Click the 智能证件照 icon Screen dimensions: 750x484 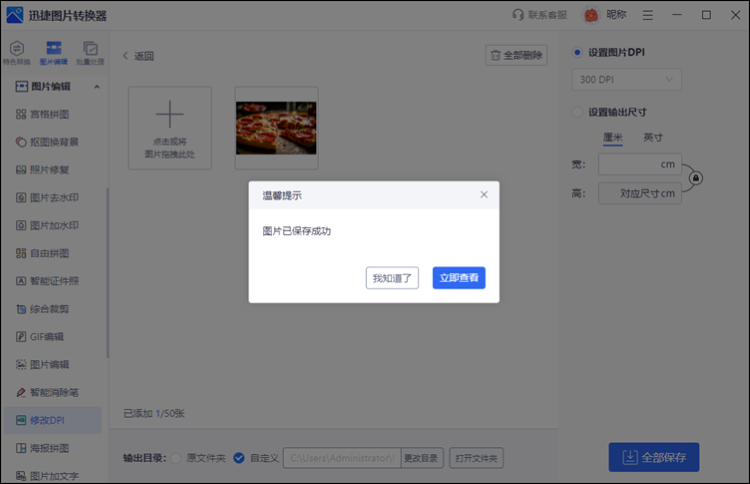point(21,281)
